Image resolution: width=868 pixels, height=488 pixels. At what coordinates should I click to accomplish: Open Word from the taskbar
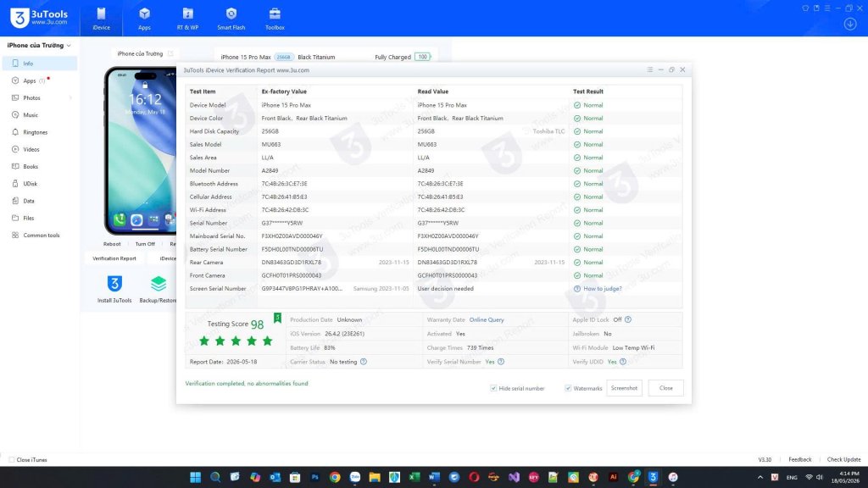pyautogui.click(x=434, y=477)
